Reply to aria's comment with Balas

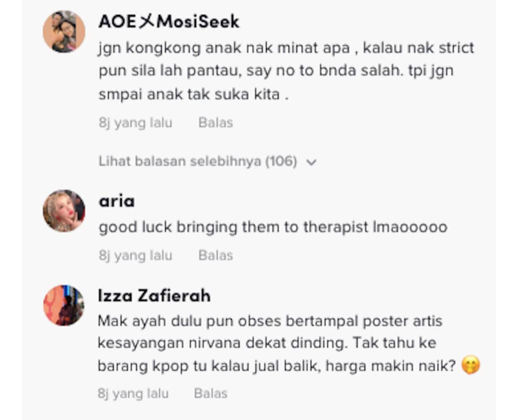(x=216, y=255)
